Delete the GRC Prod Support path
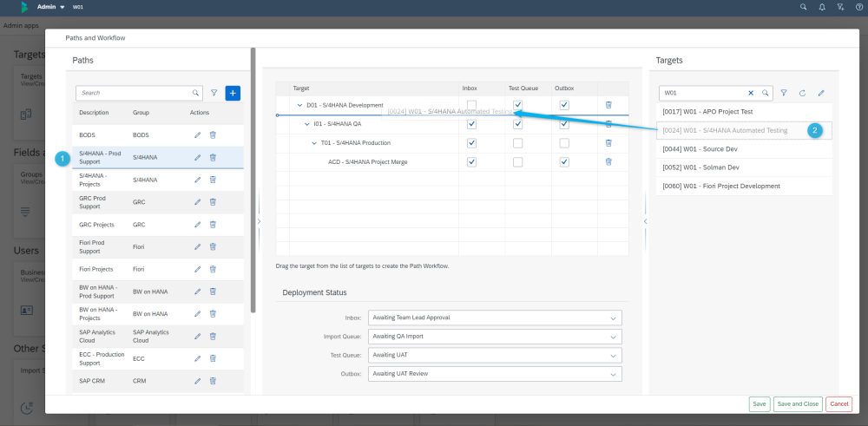868x426 pixels. coord(213,202)
